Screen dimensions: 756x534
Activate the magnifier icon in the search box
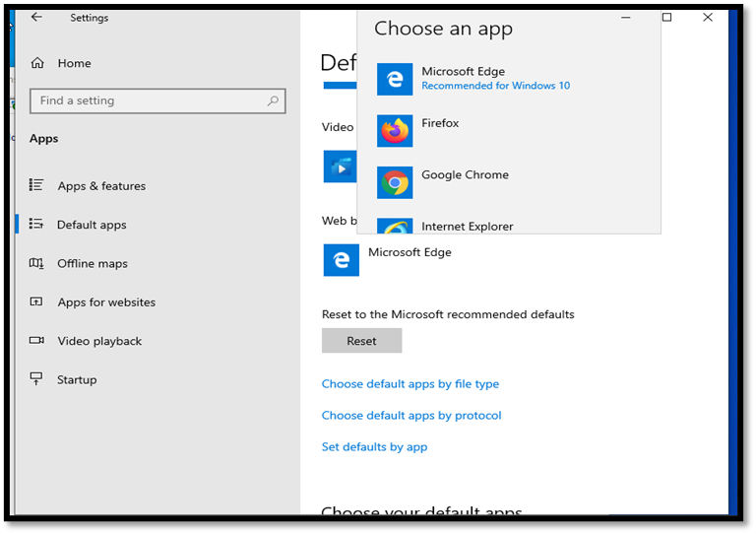coord(273,100)
